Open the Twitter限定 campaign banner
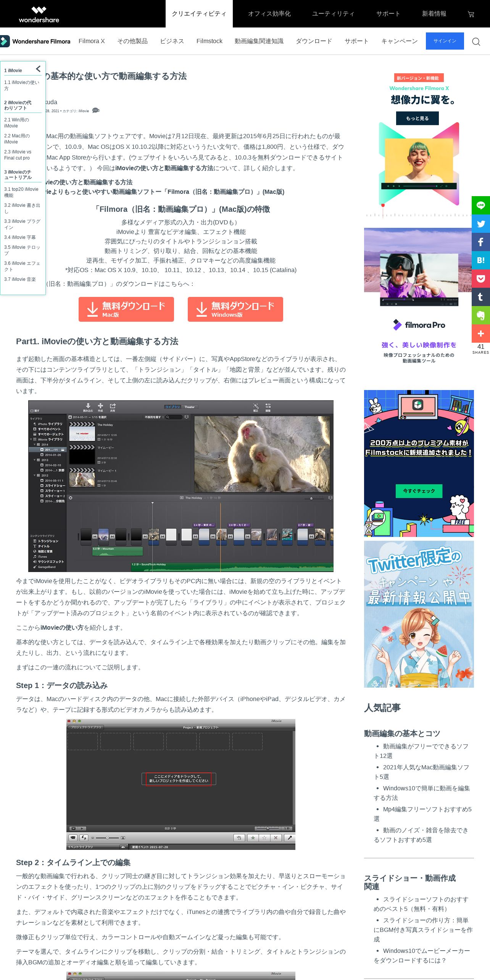Screen dimensions: 490x980 click(x=419, y=614)
